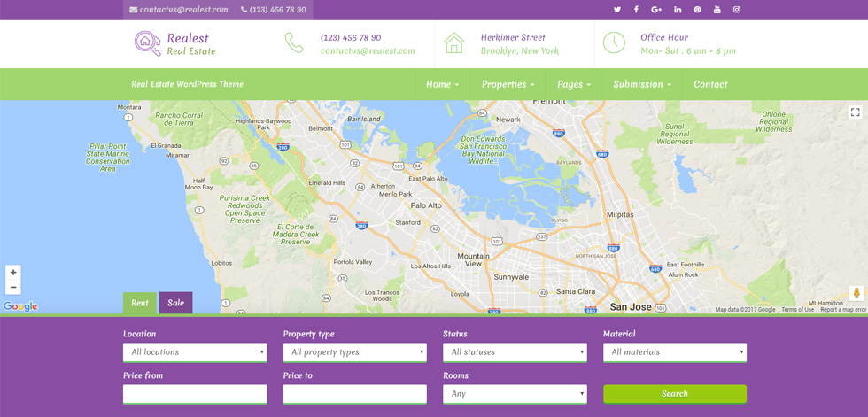
Task: Click Mountain View label on map
Action: pyautogui.click(x=473, y=260)
